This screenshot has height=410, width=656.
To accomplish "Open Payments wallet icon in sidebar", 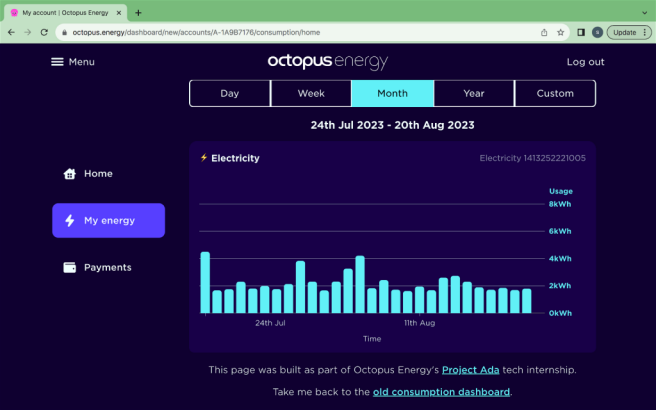I will (69, 267).
